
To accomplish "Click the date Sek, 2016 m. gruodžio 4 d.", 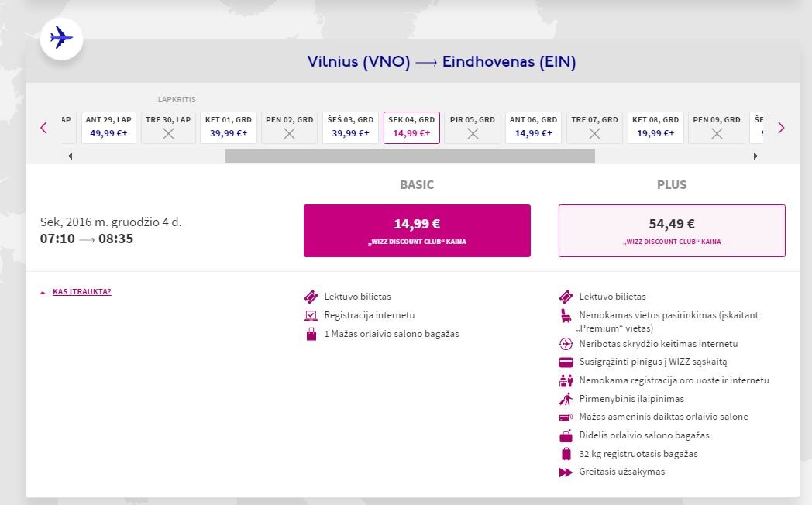I will tap(111, 222).
